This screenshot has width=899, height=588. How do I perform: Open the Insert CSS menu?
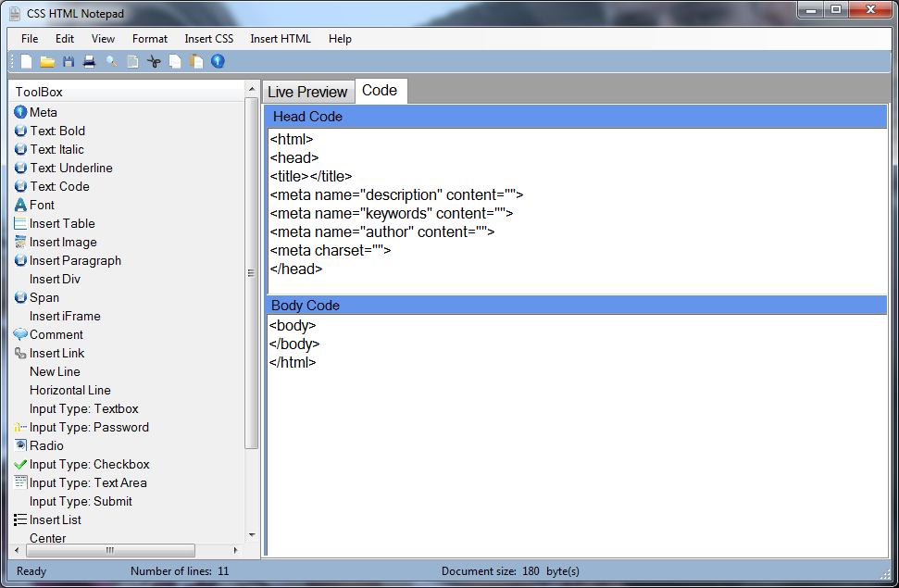208,39
